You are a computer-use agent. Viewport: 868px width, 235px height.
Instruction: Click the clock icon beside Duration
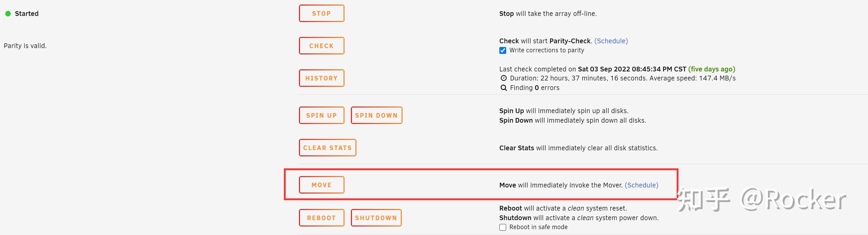503,78
